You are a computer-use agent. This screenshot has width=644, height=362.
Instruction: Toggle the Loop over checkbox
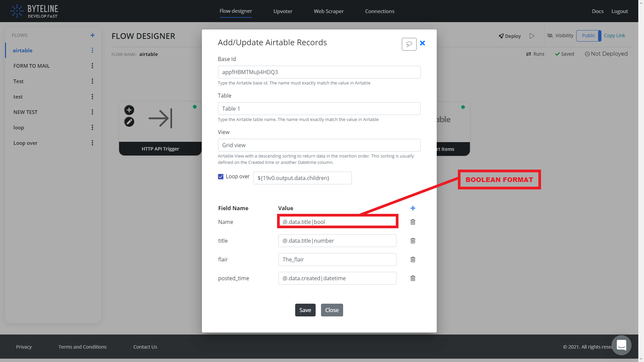click(221, 177)
